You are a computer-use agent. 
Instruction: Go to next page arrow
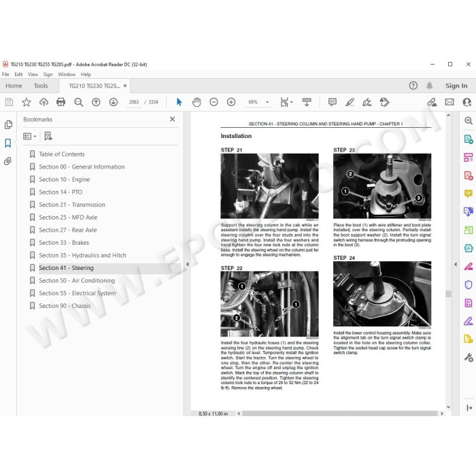point(114,102)
